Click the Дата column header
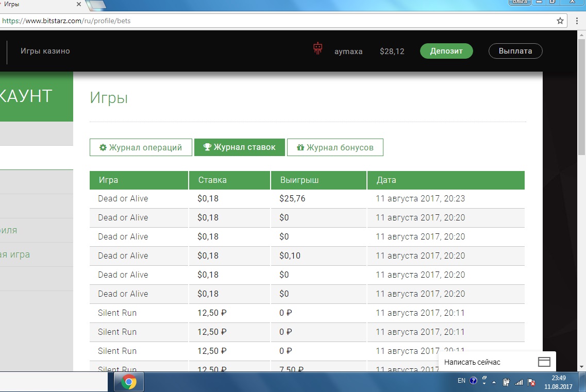 tap(446, 180)
